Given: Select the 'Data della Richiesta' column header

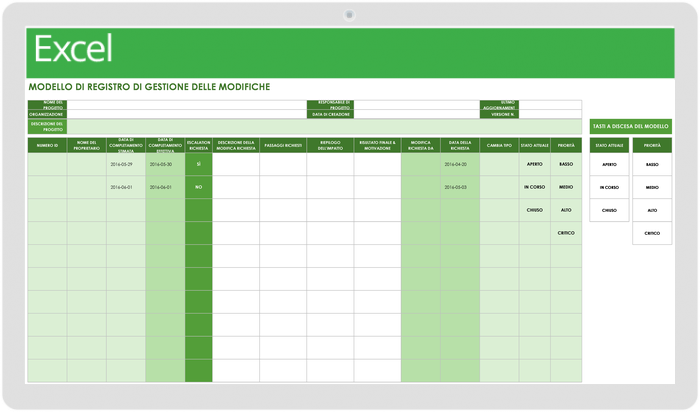Looking at the screenshot, I should (x=460, y=146).
